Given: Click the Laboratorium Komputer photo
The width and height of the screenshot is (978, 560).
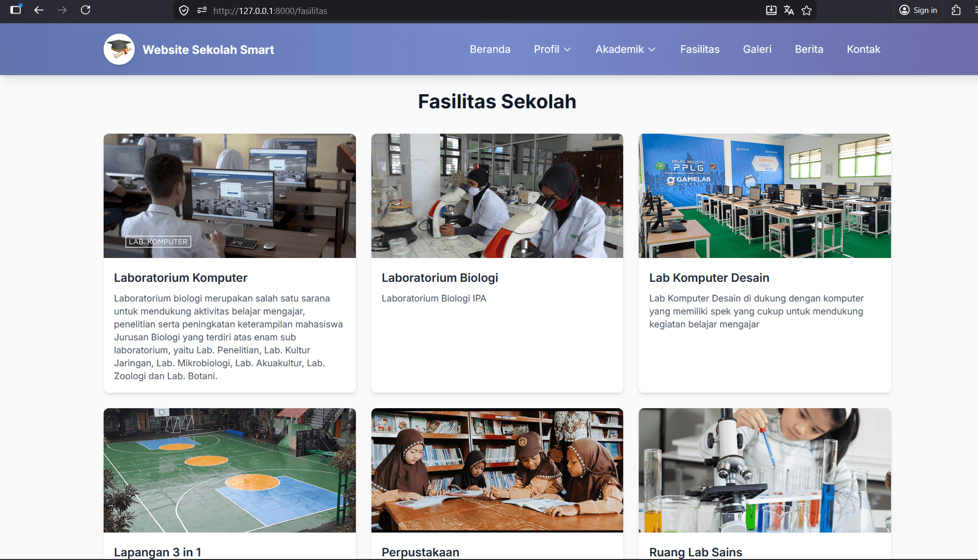Looking at the screenshot, I should coord(229,196).
